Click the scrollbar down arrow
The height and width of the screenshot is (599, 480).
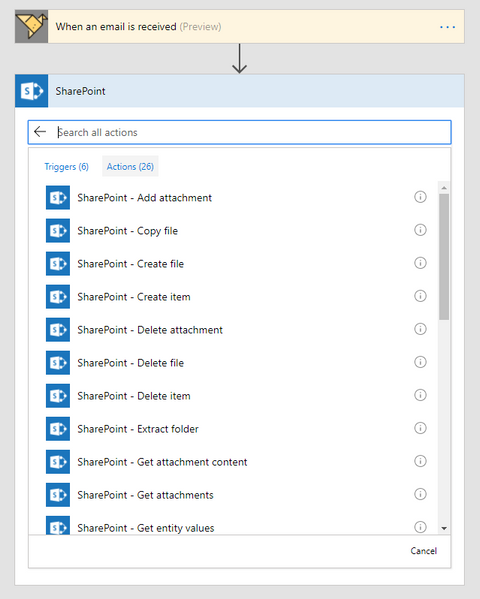(444, 528)
